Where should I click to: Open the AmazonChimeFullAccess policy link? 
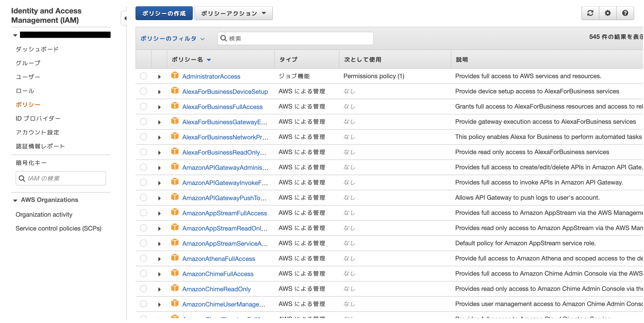pos(218,274)
